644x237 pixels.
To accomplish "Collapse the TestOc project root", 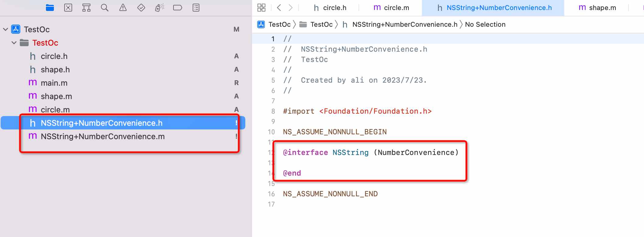I will [5, 29].
